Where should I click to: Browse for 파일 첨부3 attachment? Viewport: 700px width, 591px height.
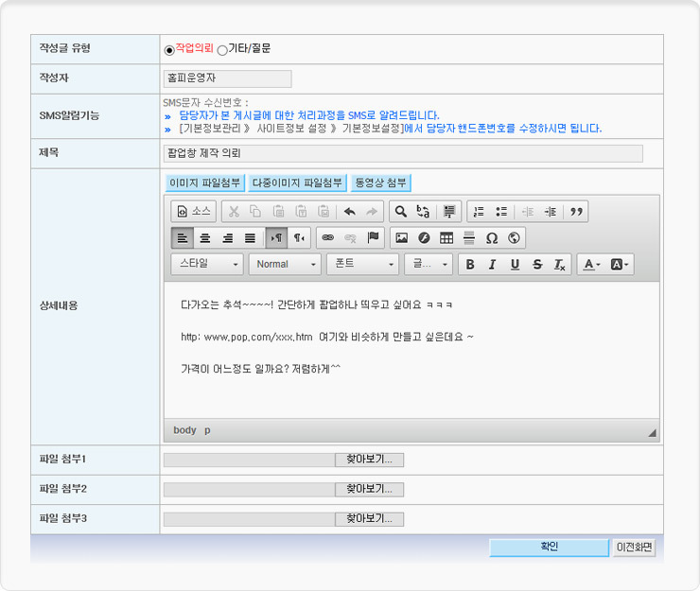tap(370, 519)
